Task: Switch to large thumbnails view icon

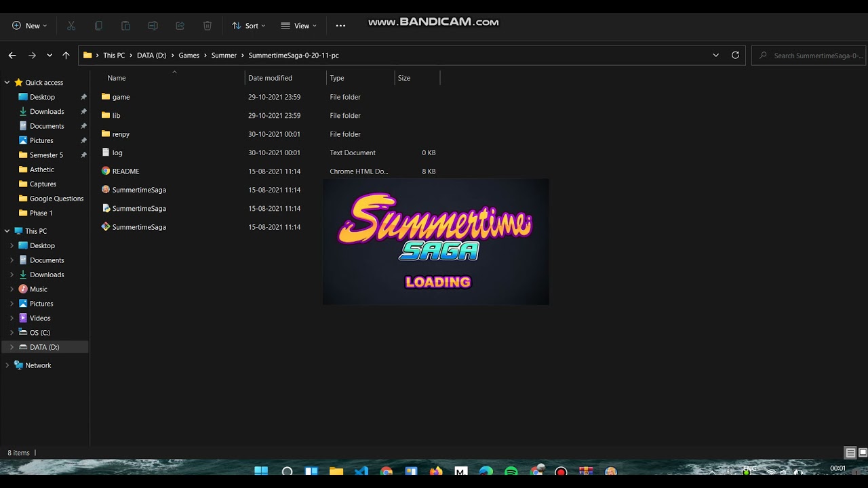Action: pos(863,453)
